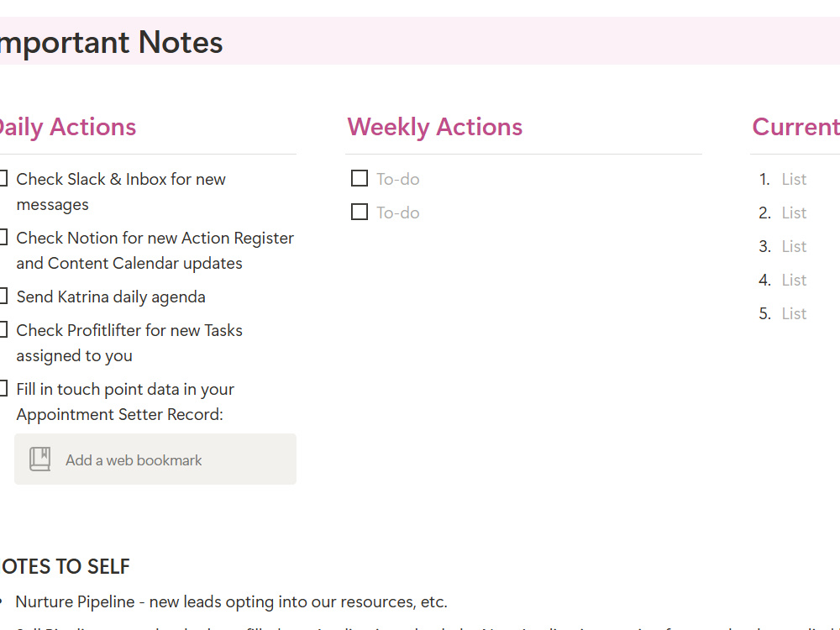Click Send Katrina daily agenda text

(111, 297)
